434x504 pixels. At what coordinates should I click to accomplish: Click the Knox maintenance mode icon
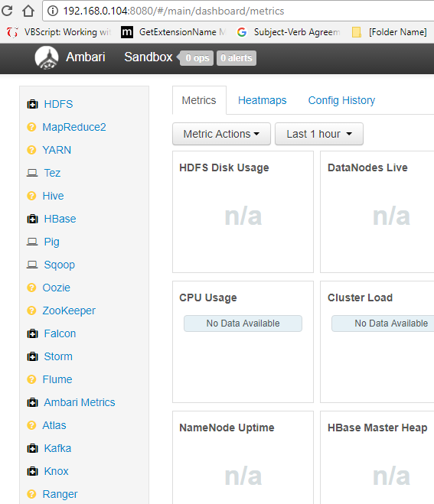point(32,471)
